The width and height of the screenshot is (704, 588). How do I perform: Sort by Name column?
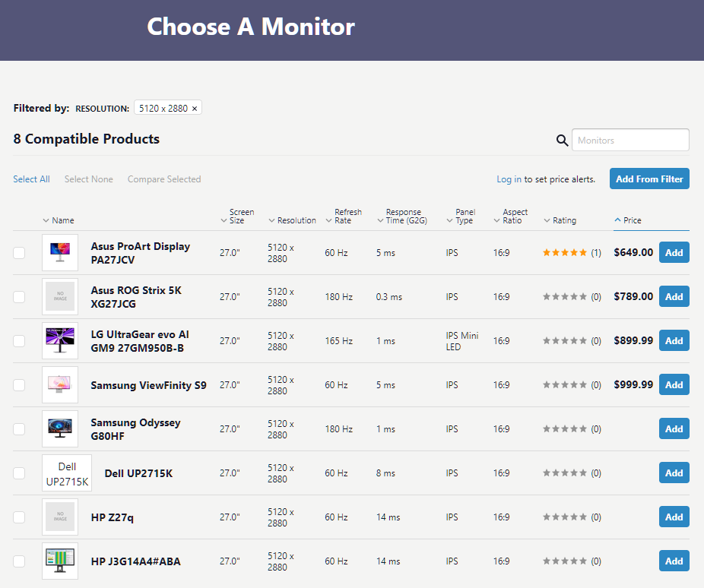coord(59,220)
